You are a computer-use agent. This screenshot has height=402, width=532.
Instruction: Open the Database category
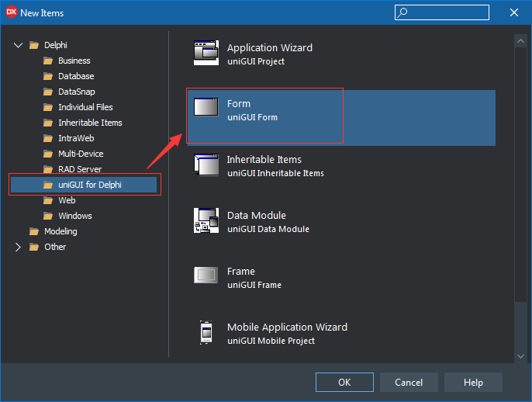pos(76,76)
